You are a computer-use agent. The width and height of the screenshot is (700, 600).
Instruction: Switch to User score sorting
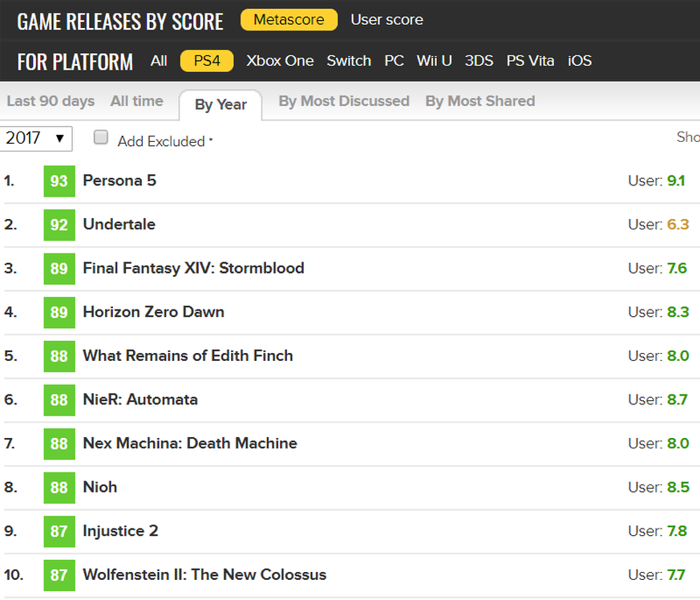click(386, 20)
